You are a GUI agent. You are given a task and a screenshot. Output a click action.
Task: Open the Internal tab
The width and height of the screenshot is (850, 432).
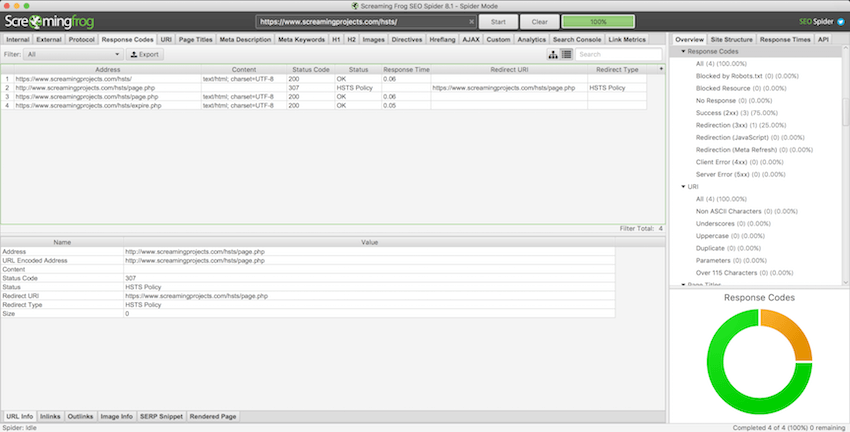18,40
